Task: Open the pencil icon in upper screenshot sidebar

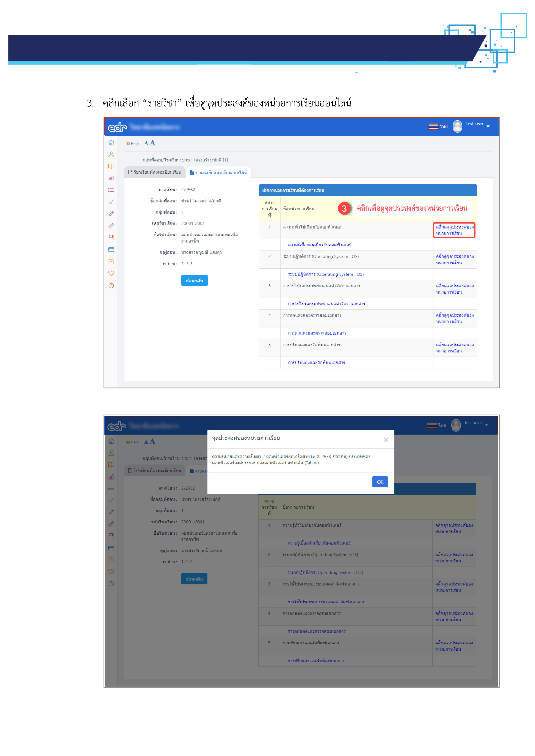Action: click(x=111, y=214)
